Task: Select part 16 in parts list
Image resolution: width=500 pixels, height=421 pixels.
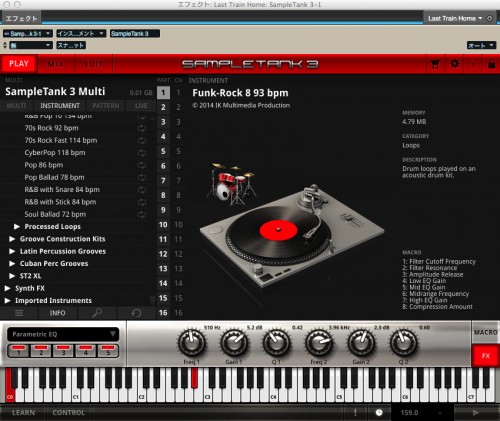Action: point(163,313)
